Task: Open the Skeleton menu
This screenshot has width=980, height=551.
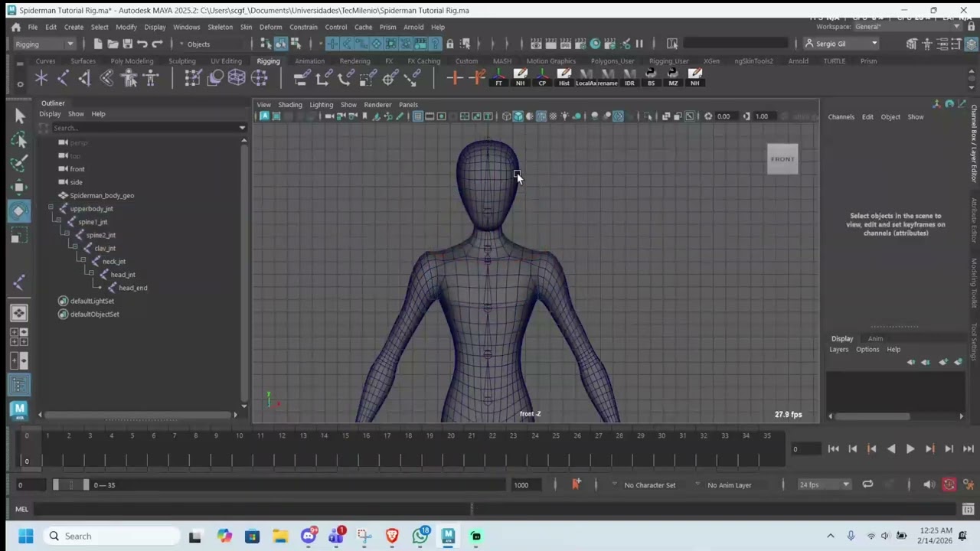Action: pos(220,27)
